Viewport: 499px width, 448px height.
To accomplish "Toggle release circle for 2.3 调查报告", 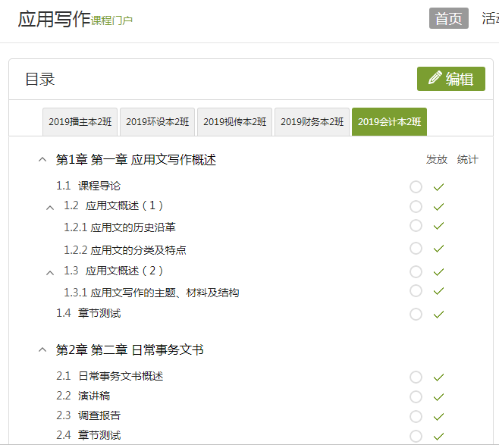I will click(x=416, y=416).
